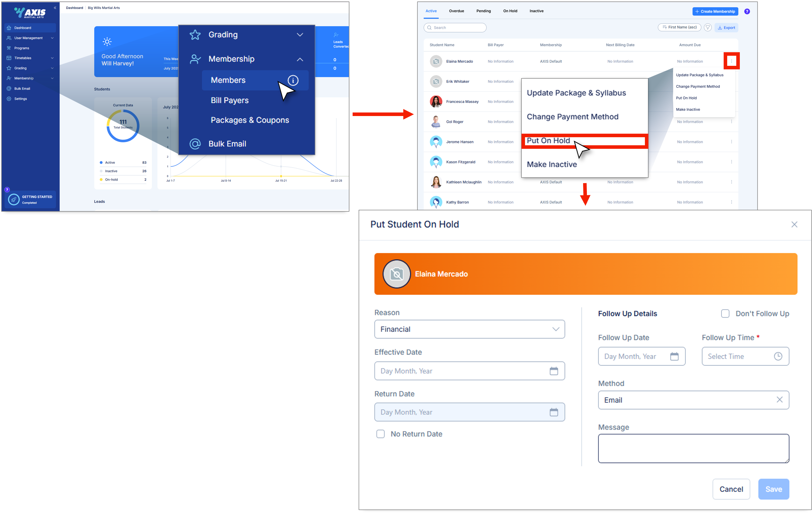Screen dimensions: 812x513
Task: Click info icon next to Members
Action: [293, 80]
